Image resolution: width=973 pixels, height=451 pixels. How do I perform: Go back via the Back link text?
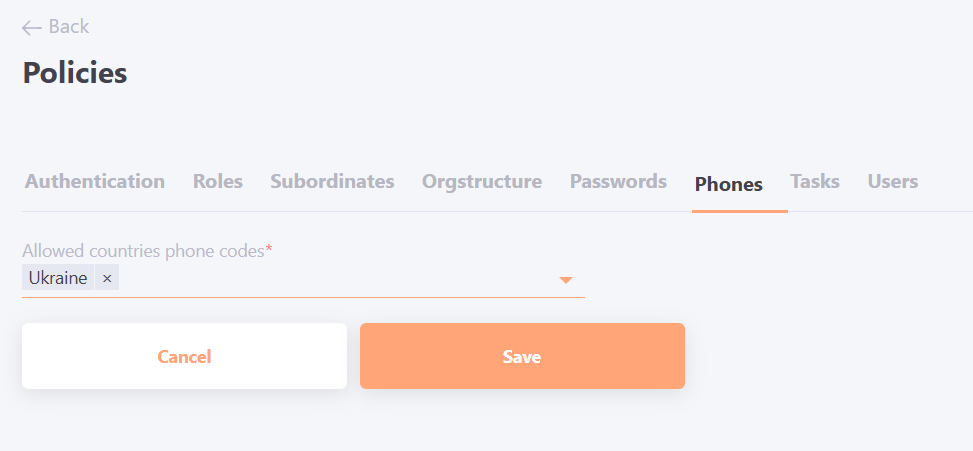pyautogui.click(x=69, y=27)
